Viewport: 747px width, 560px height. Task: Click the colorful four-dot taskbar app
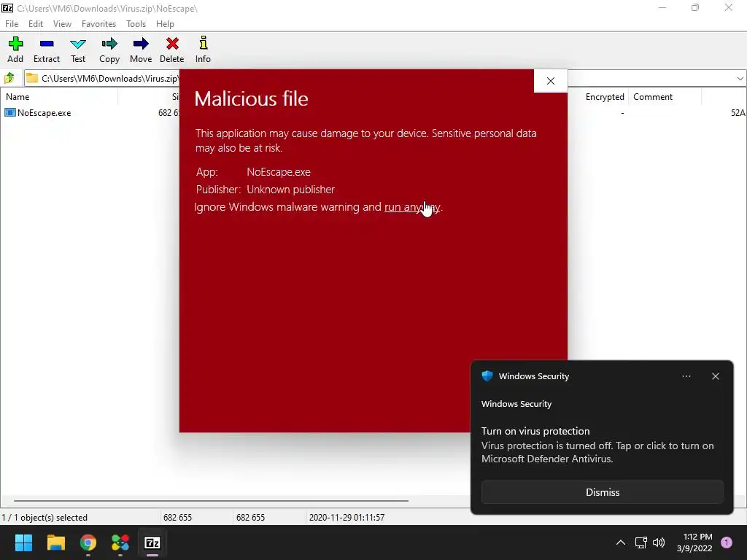(x=120, y=542)
